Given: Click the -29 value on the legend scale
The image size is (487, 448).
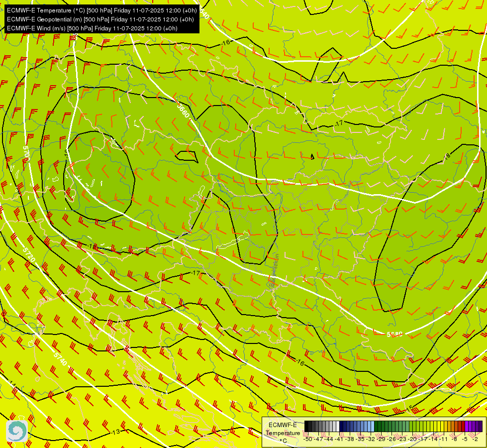Looking at the screenshot, I should point(381,439).
